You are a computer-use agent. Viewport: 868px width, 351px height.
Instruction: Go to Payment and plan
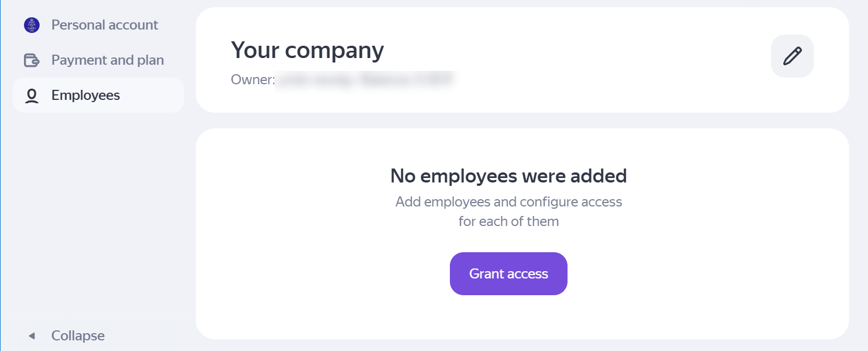pyautogui.click(x=108, y=60)
